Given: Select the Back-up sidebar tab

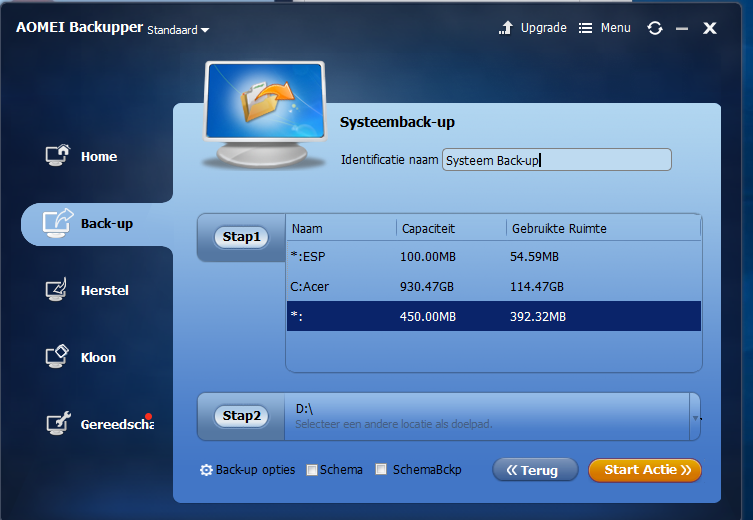Looking at the screenshot, I should point(97,224).
